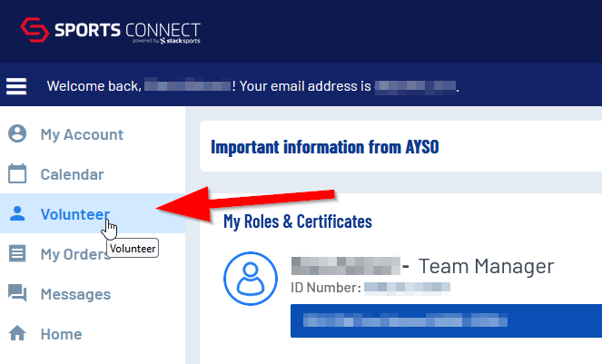The width and height of the screenshot is (602, 364).
Task: Click the Team Manager role title
Action: point(486,266)
